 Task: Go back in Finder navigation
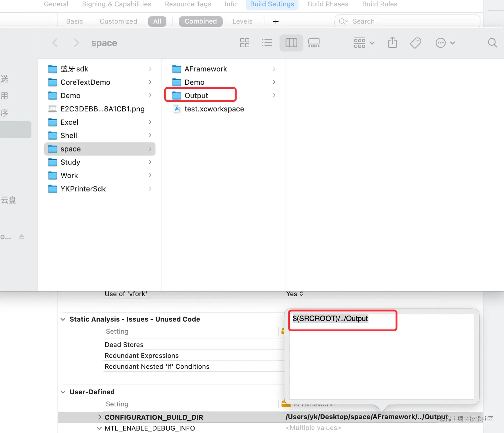[55, 43]
